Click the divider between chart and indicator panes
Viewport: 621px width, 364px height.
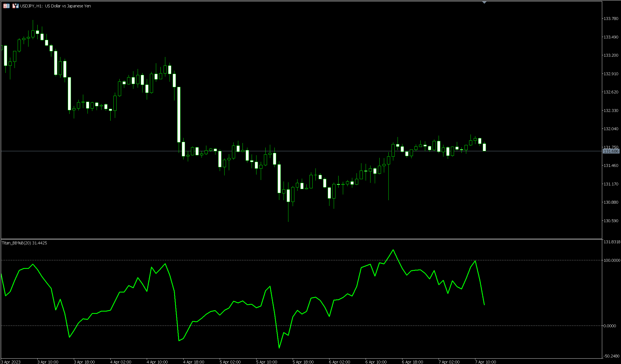(285, 239)
